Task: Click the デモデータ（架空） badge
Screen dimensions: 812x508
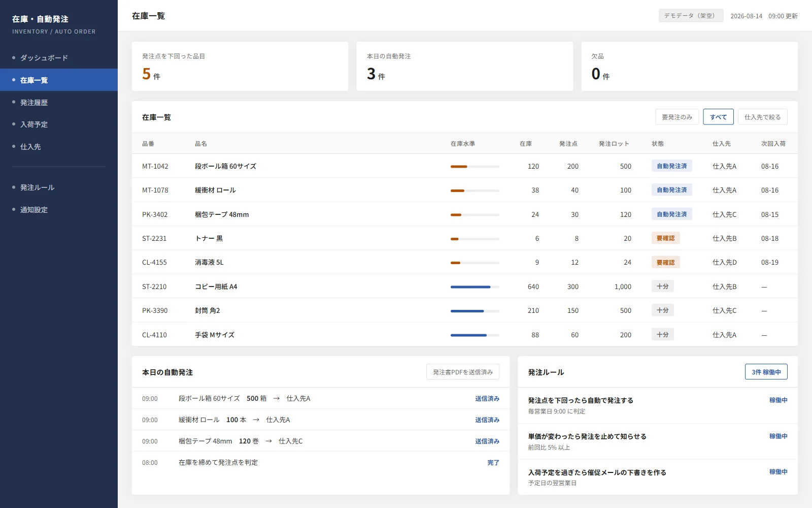Action: coord(691,16)
